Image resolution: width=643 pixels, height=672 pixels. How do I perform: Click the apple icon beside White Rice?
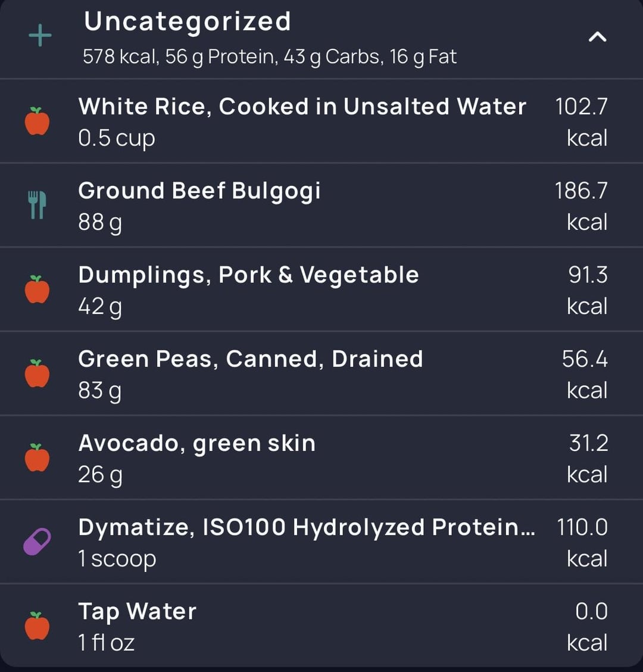click(38, 122)
